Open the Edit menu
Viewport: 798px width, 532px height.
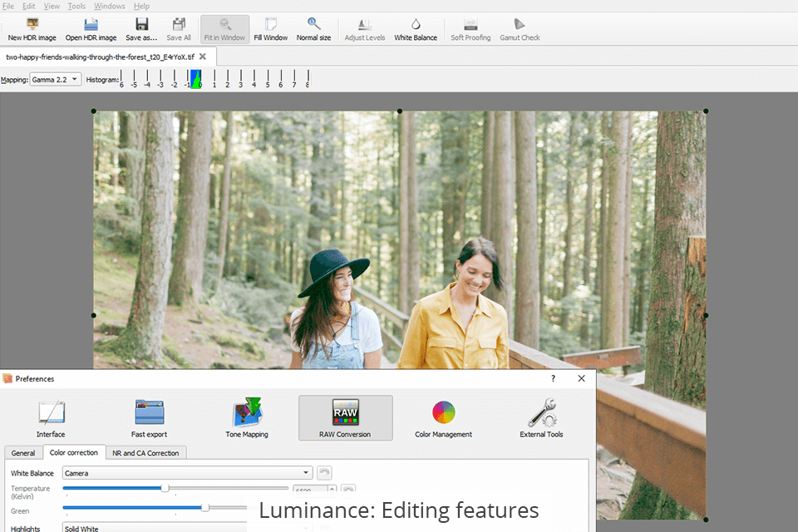tap(28, 6)
